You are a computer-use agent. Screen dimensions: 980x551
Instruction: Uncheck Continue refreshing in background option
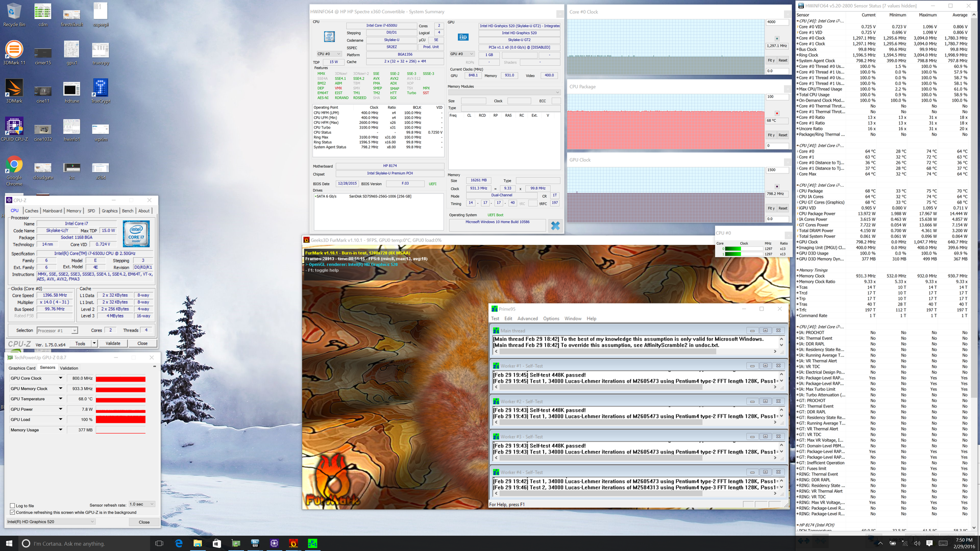pos(13,512)
